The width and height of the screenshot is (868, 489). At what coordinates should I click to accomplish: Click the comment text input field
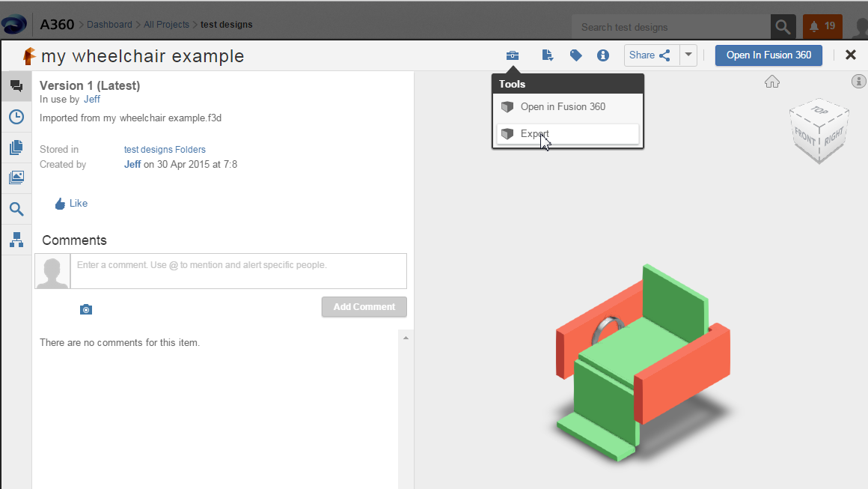(x=238, y=270)
